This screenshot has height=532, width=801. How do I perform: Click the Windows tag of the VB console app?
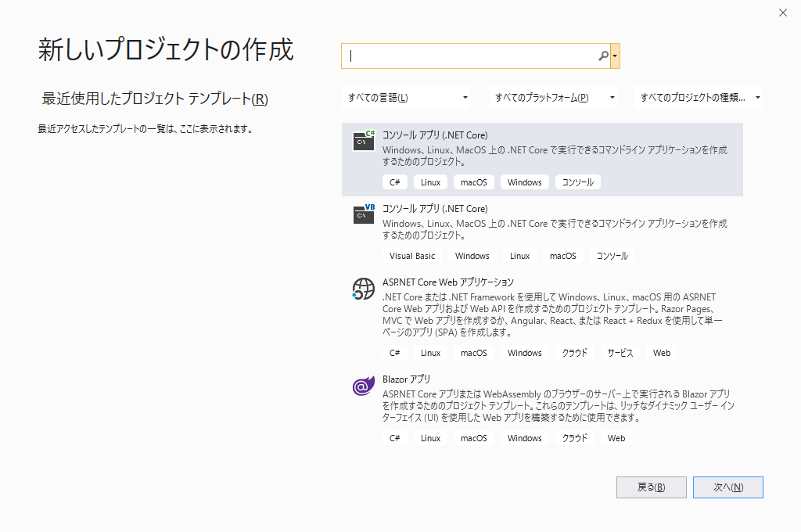point(472,256)
